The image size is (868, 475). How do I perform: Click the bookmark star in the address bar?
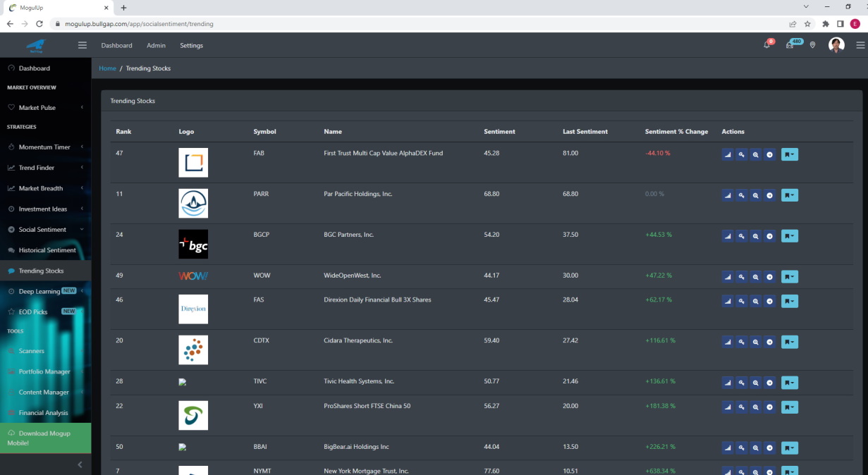click(x=807, y=23)
